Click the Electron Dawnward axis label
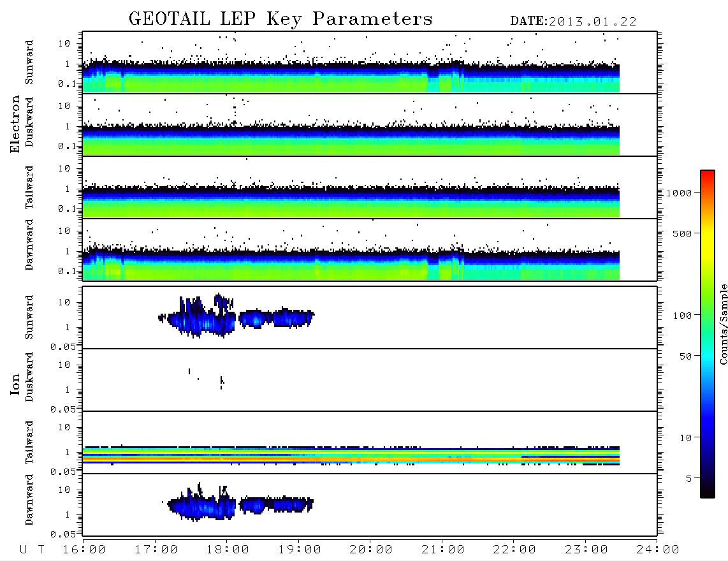This screenshot has width=728, height=561. coord(29,245)
